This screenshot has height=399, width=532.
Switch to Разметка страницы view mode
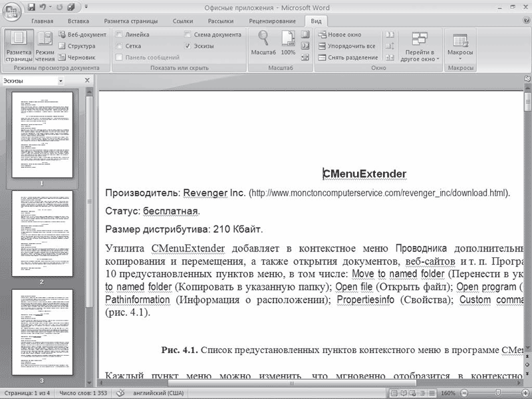click(x=19, y=46)
